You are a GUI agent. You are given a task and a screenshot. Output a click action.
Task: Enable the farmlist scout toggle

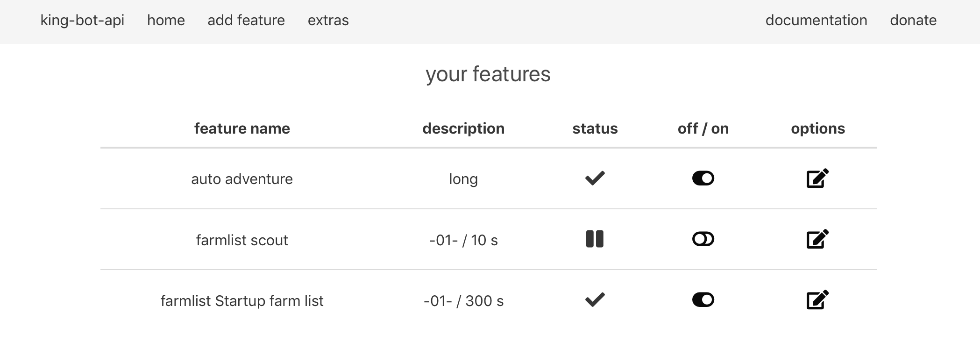703,239
